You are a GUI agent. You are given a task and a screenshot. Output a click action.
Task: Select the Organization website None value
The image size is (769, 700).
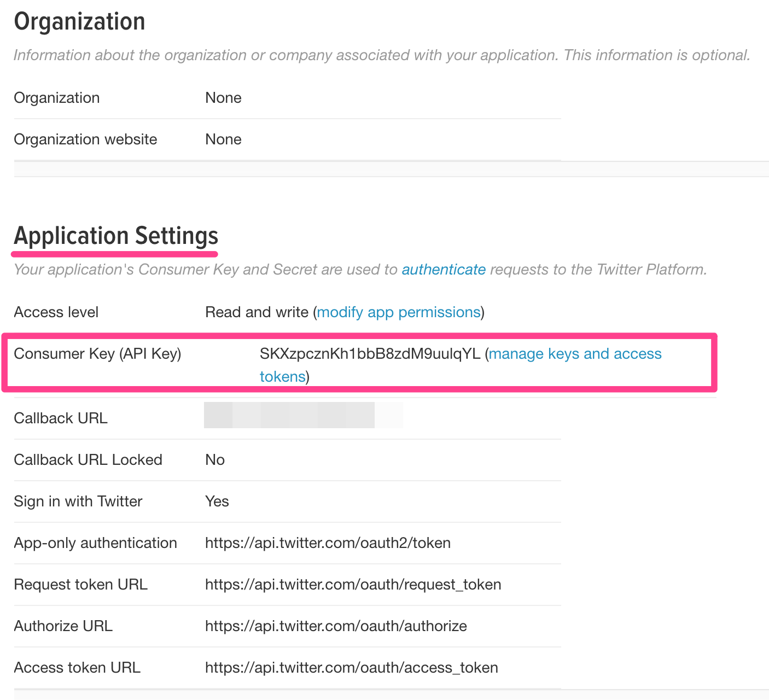pyautogui.click(x=223, y=139)
